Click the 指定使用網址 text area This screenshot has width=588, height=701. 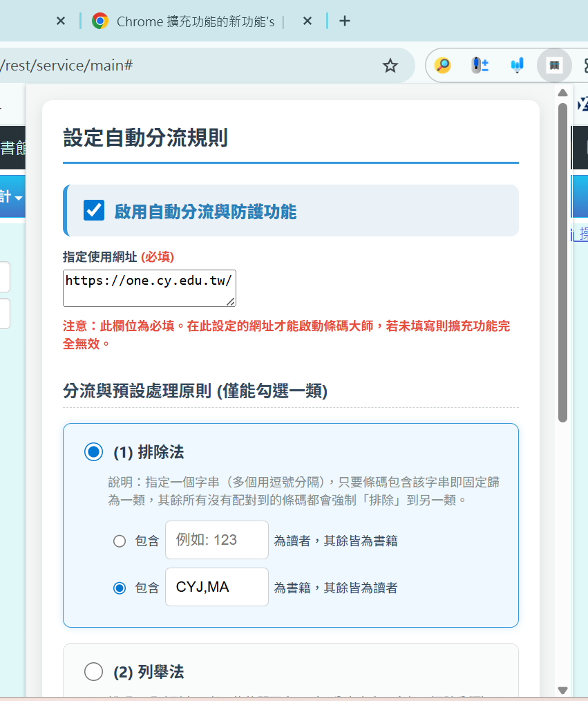(x=149, y=288)
